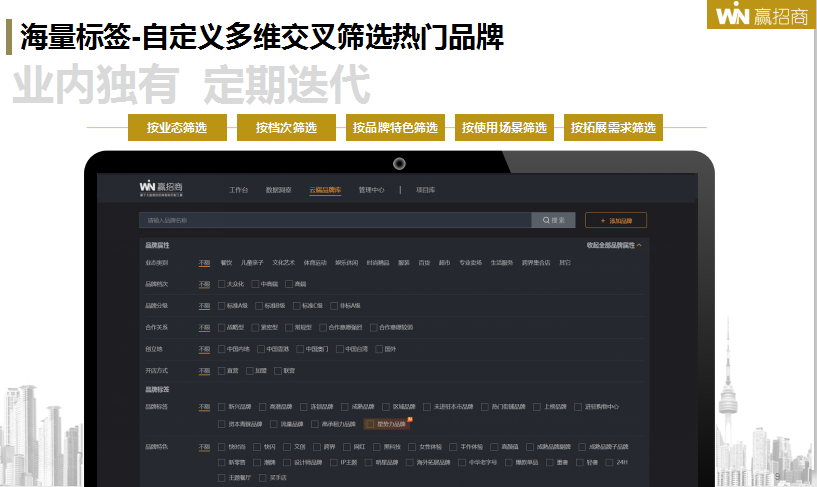This screenshot has width=817, height=487.
Task: Check the highlighted 星势力品牌 checkbox
Action: point(370,424)
